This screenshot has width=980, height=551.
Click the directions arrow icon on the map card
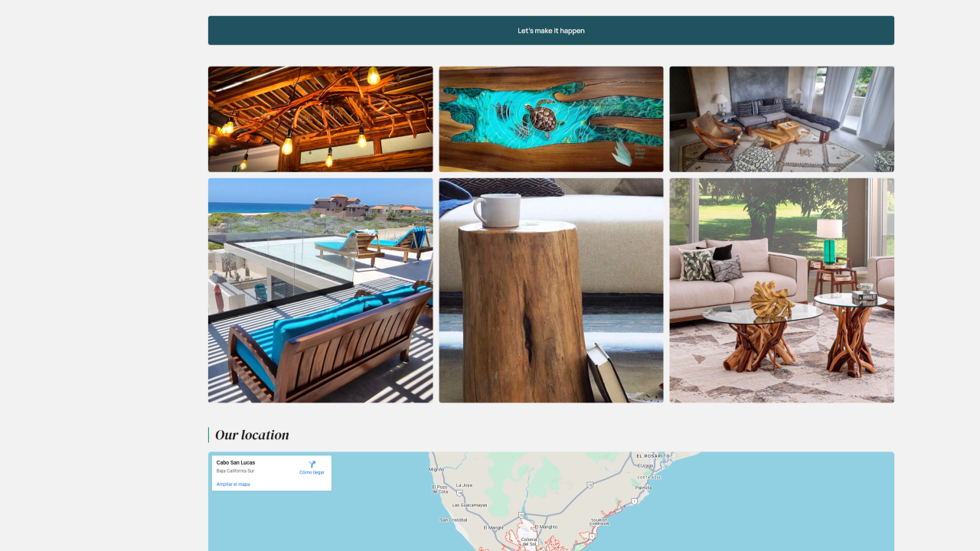(312, 465)
